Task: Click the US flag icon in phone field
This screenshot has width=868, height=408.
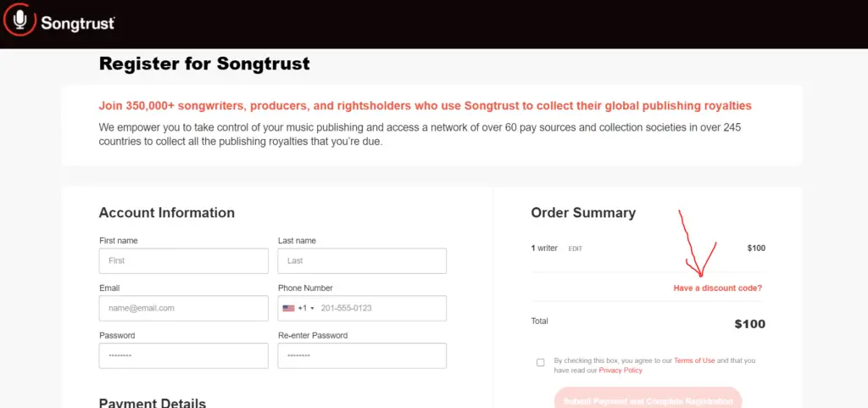Action: coord(288,309)
